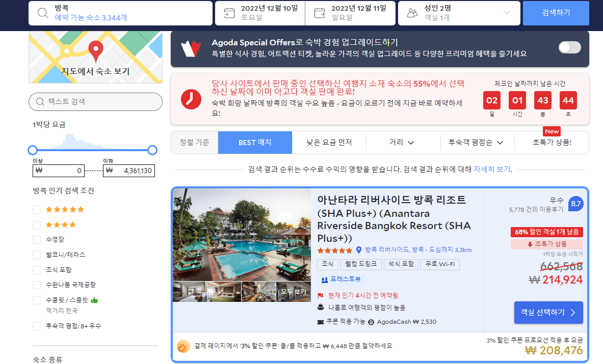This screenshot has height=364, width=603.
Task: Click the maximum price 4,361,130 input box
Action: pyautogui.click(x=129, y=171)
